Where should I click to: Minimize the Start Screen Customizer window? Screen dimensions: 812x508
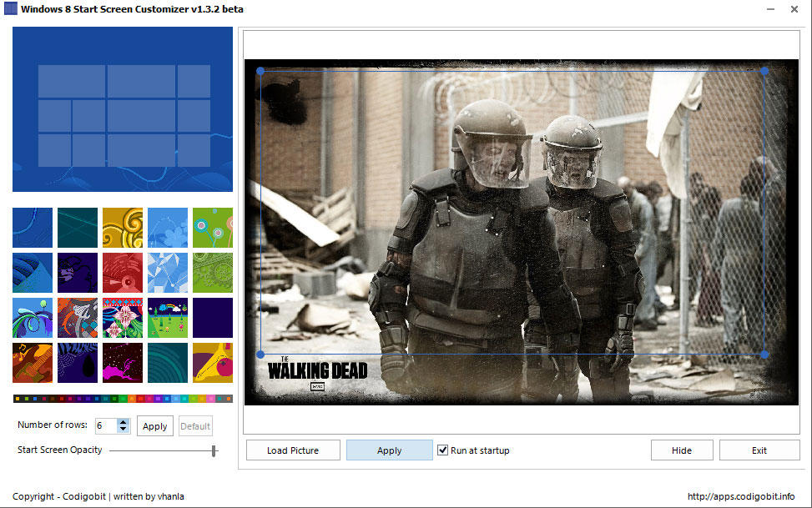tap(770, 9)
